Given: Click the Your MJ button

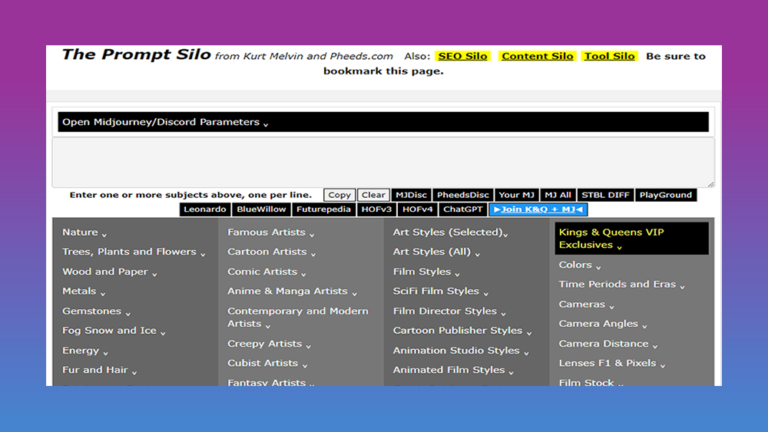Looking at the screenshot, I should point(517,195).
